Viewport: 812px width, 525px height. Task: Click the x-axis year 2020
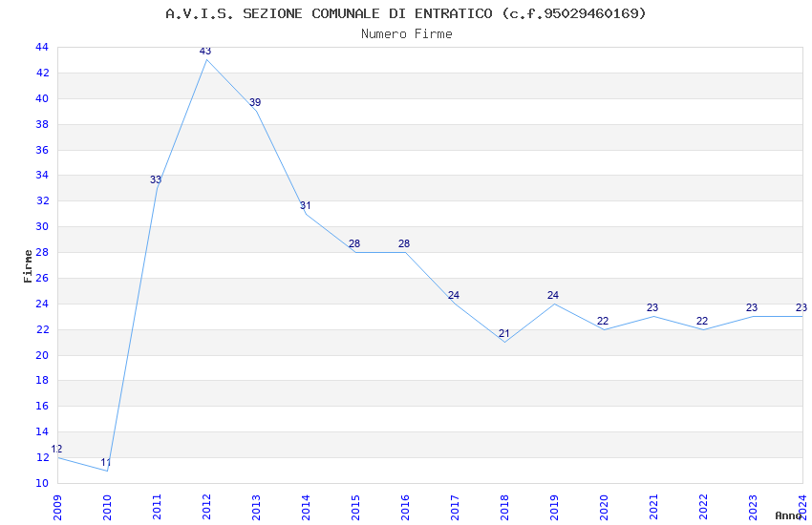tap(604, 508)
